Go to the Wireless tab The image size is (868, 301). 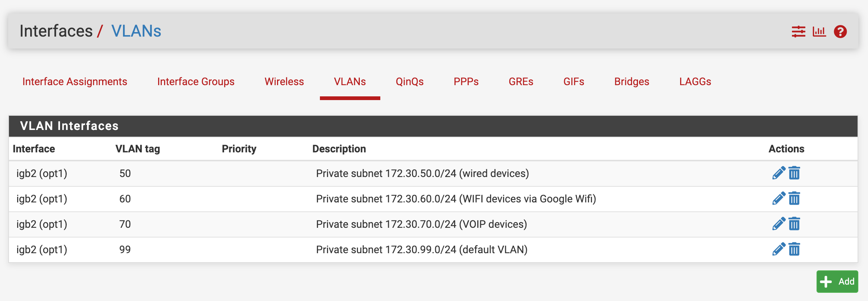pos(284,81)
